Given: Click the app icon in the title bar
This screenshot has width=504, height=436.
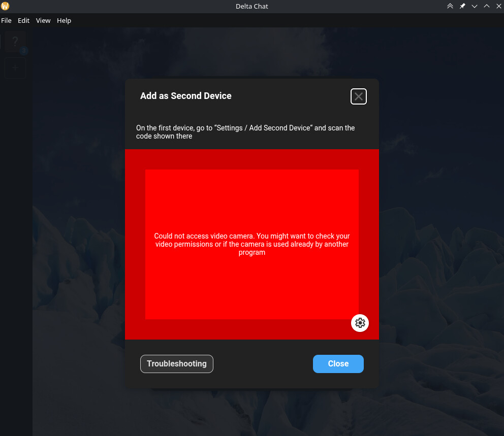Looking at the screenshot, I should (6, 6).
